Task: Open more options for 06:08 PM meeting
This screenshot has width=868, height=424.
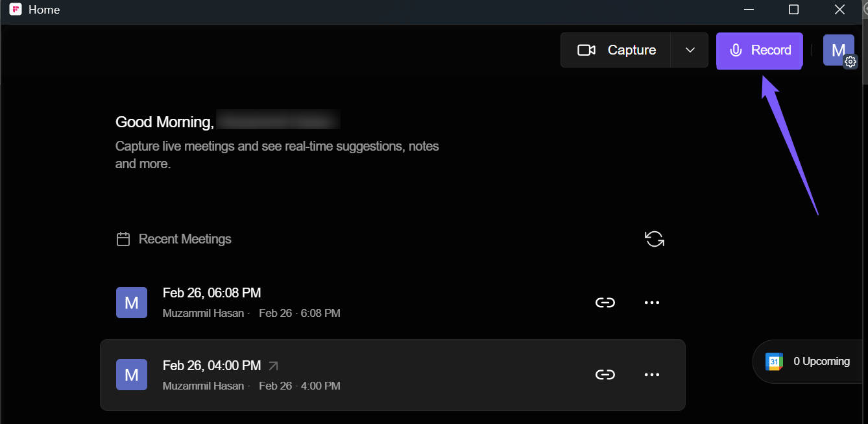Action: tap(651, 303)
